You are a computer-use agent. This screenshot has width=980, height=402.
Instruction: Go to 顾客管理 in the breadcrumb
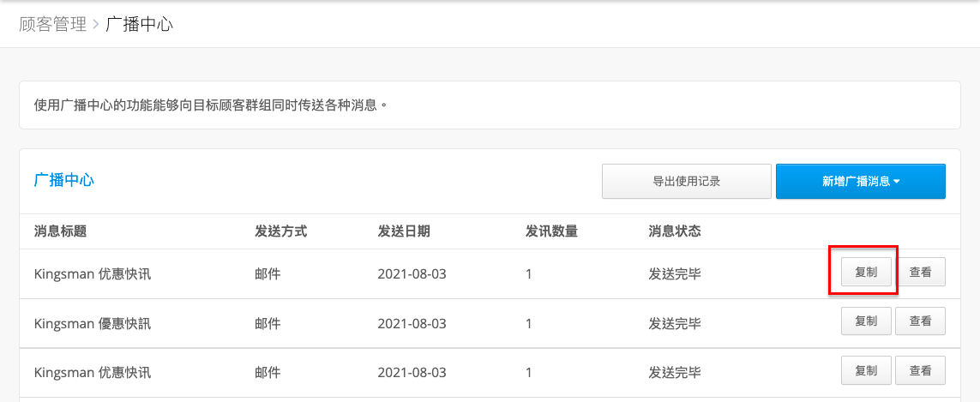tap(52, 25)
